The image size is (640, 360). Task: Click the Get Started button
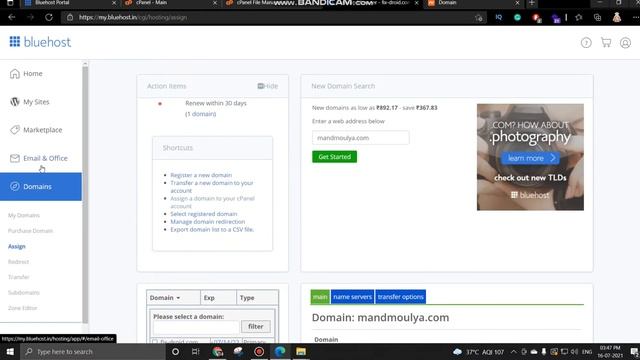click(x=334, y=157)
